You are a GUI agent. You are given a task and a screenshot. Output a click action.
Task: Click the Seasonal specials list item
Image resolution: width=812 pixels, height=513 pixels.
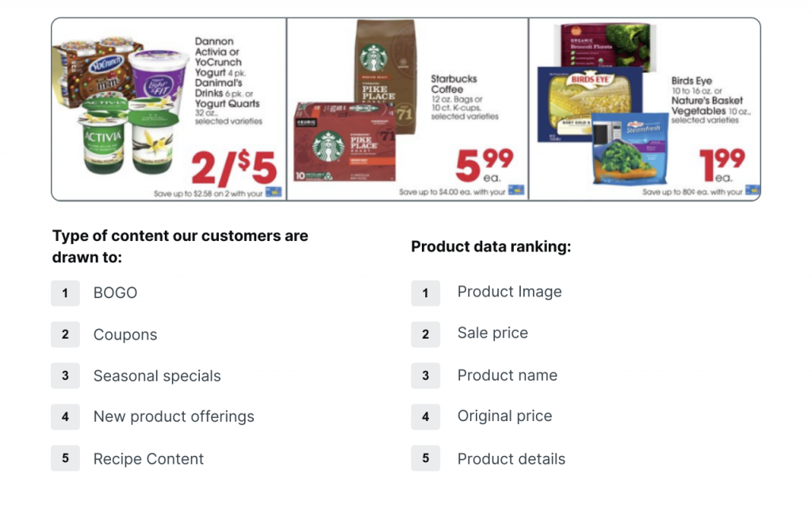point(157,376)
